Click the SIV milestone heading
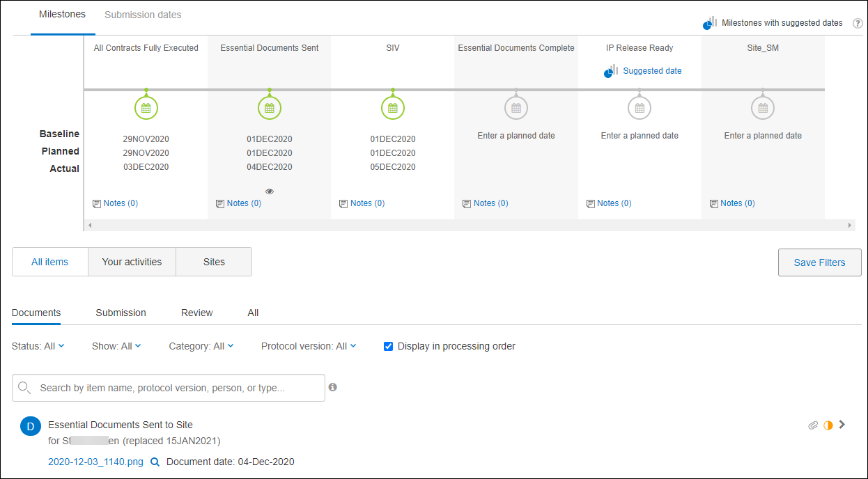Screen dimensions: 868x479 coord(393,48)
